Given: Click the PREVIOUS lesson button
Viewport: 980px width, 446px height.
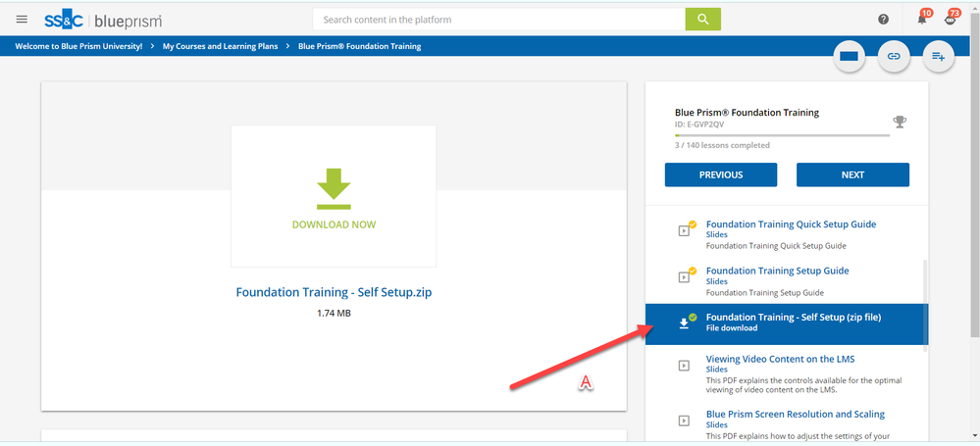Looking at the screenshot, I should (721, 174).
